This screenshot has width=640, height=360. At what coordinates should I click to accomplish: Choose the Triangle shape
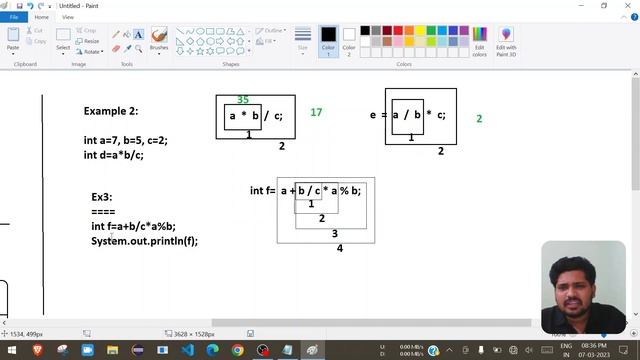[240, 31]
